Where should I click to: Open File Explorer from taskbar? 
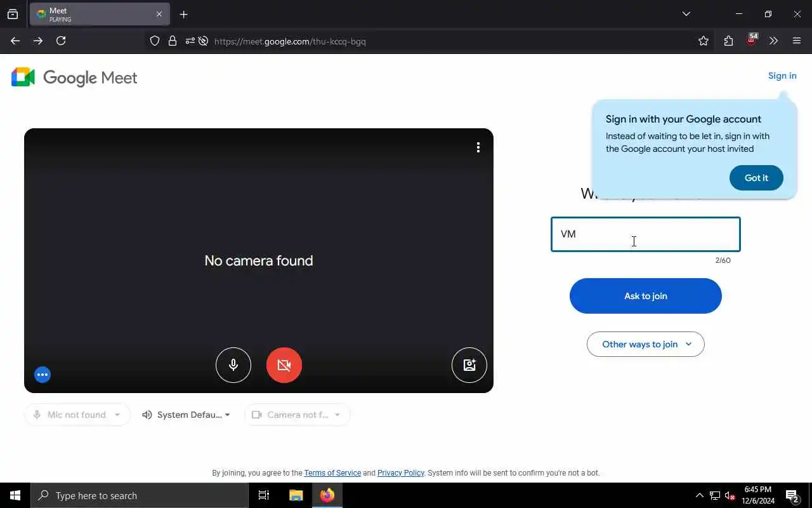[296, 495]
